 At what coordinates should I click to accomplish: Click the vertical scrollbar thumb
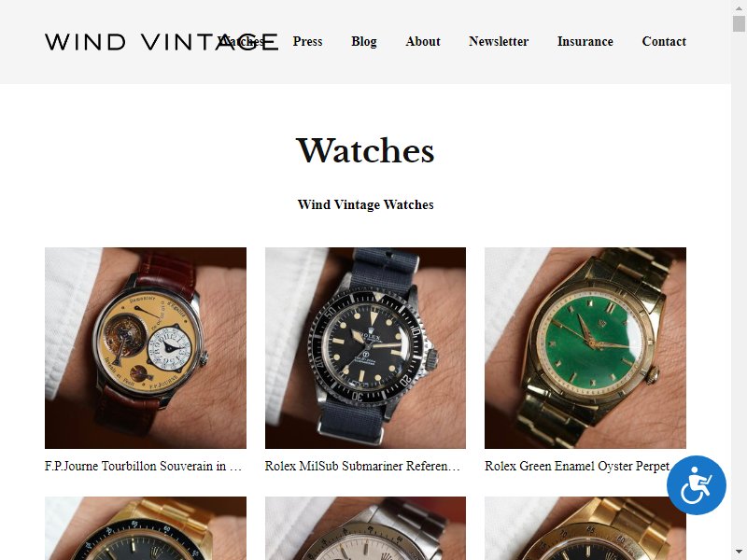point(739,22)
